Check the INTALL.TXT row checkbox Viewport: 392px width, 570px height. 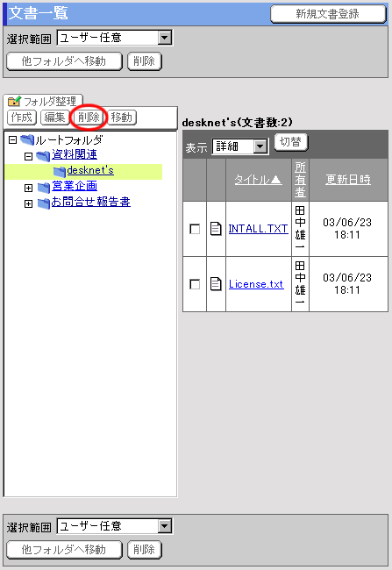(x=195, y=229)
